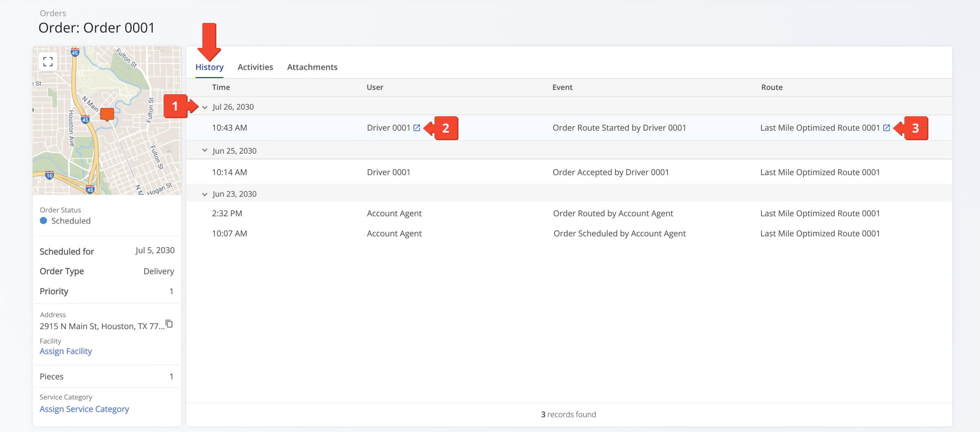Image resolution: width=980 pixels, height=432 pixels.
Task: Click the blue Scheduled status indicator
Action: [43, 221]
